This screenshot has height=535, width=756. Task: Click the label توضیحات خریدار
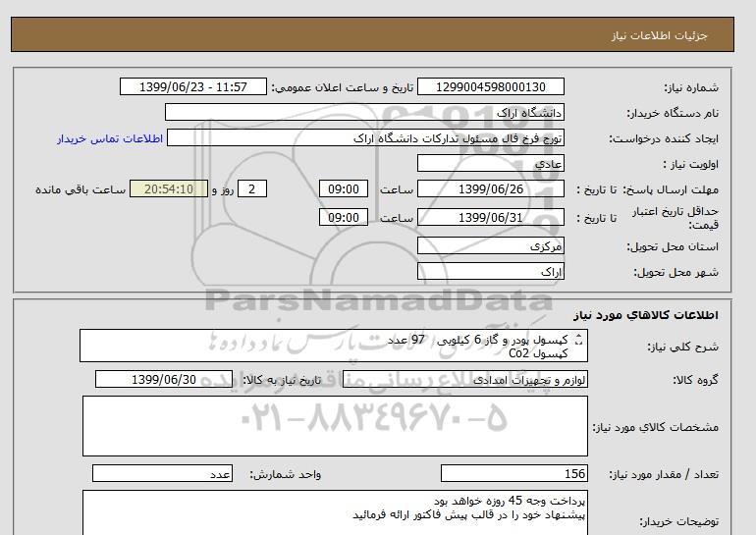tap(678, 521)
